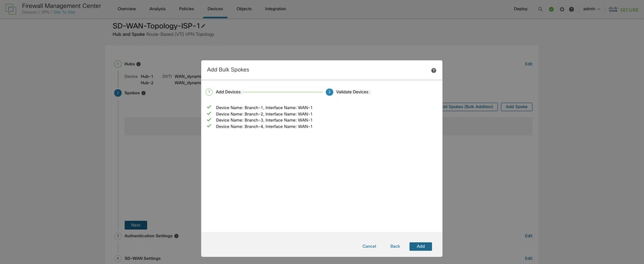Screen dimensions: 644x264
Task: Select step 2 Validate Devices circle
Action: click(x=329, y=92)
